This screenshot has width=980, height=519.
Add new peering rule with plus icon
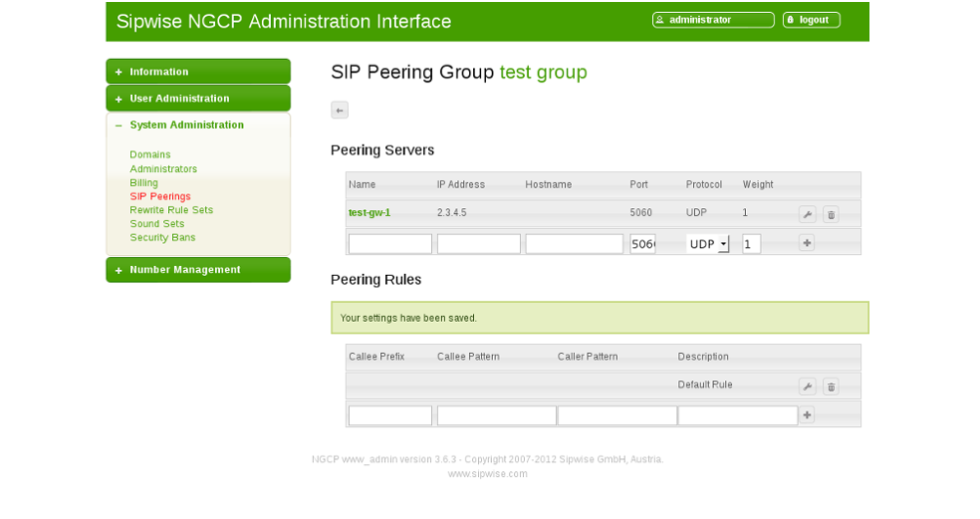point(807,414)
